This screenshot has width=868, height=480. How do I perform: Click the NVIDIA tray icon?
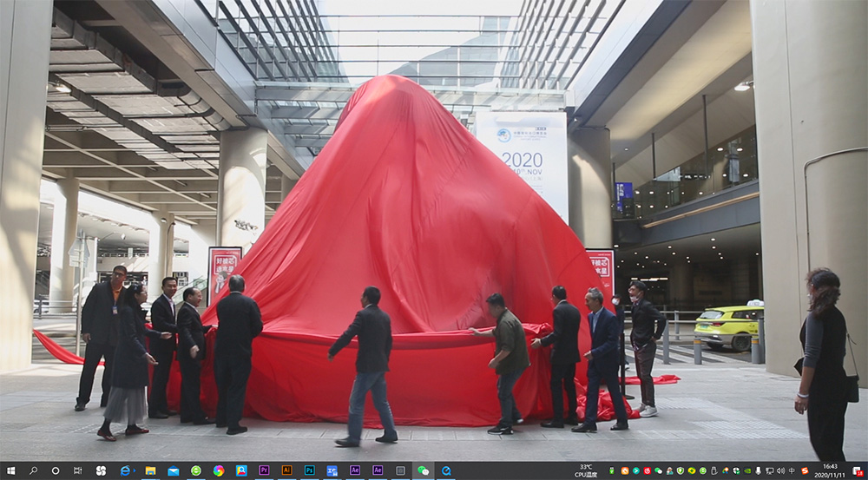(x=747, y=470)
